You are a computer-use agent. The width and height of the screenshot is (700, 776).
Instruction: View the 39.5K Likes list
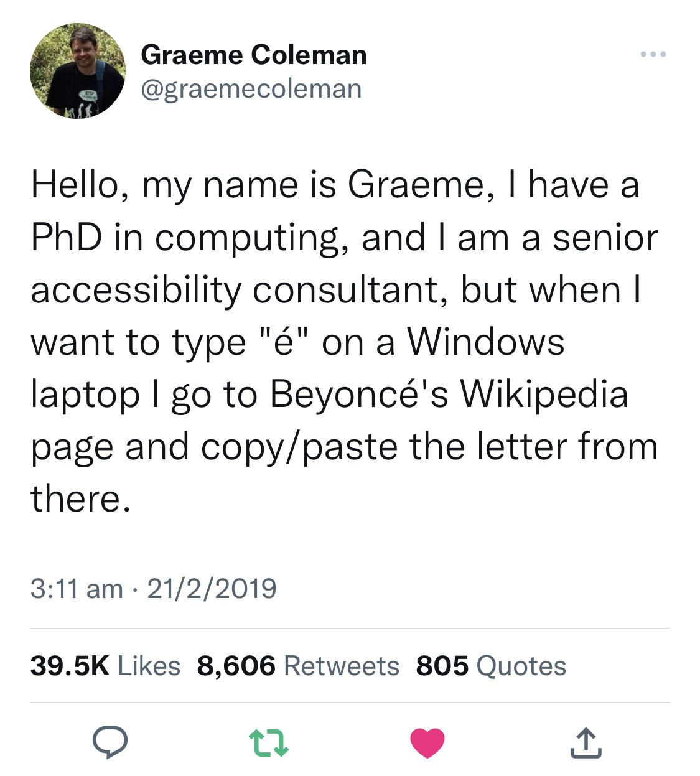coord(105,666)
